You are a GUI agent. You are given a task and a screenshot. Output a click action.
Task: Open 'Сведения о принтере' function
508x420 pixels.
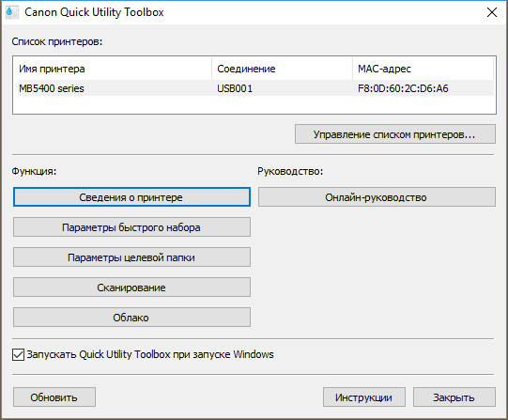click(131, 197)
